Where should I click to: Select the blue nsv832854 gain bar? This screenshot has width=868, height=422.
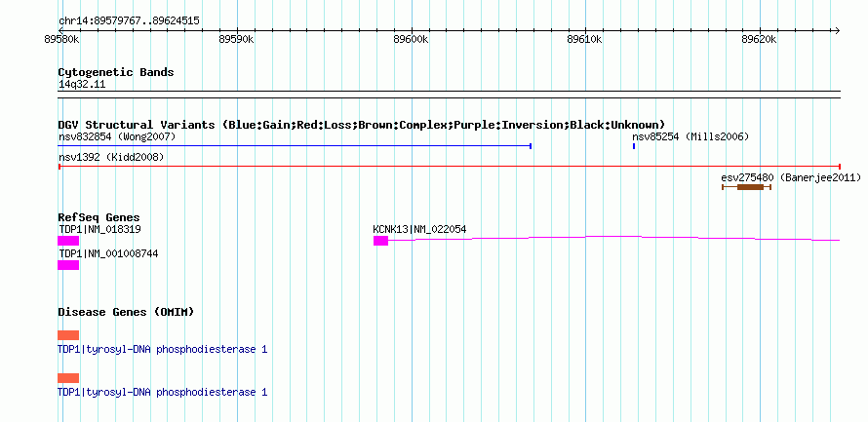coord(296,146)
